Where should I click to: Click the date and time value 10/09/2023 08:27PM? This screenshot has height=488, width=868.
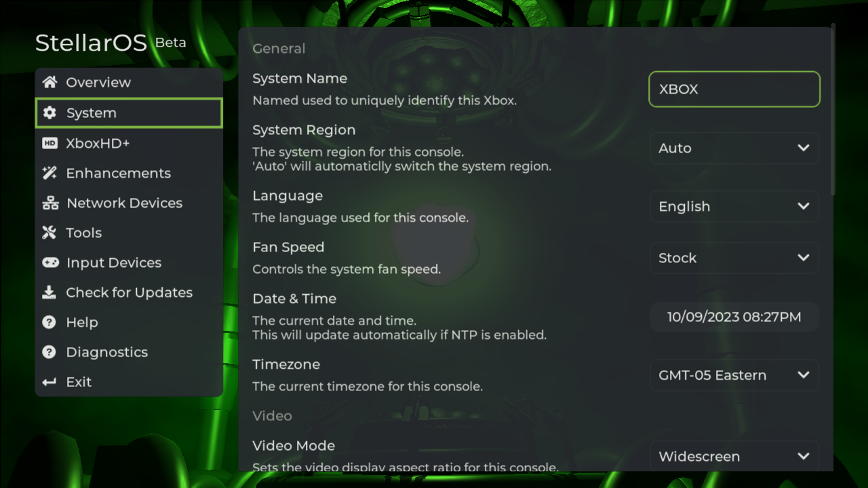tap(734, 317)
